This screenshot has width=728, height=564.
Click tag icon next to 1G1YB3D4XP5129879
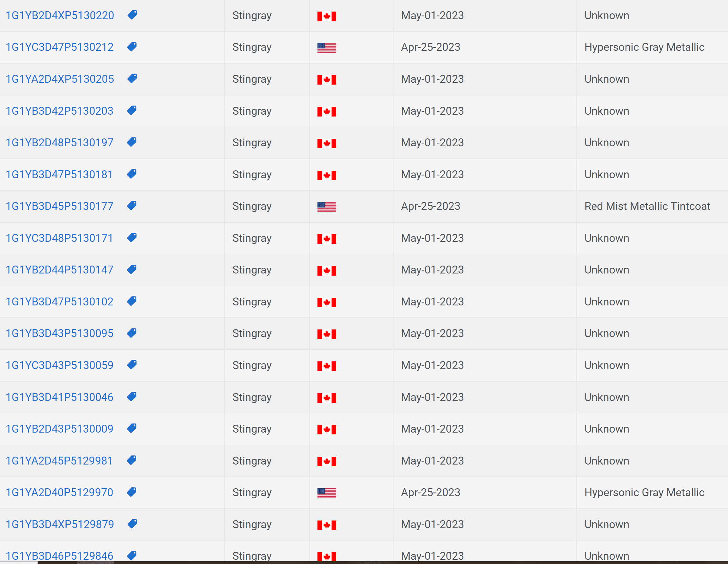[x=132, y=524]
